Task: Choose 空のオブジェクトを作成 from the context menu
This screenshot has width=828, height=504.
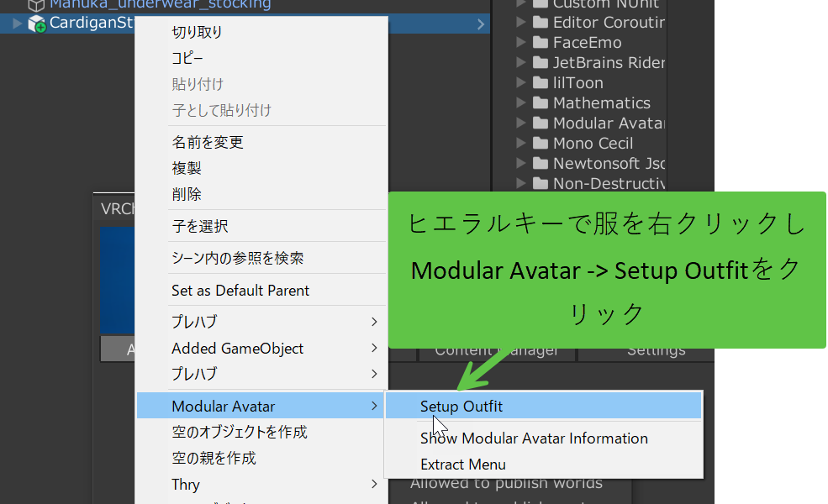Action: 262,433
